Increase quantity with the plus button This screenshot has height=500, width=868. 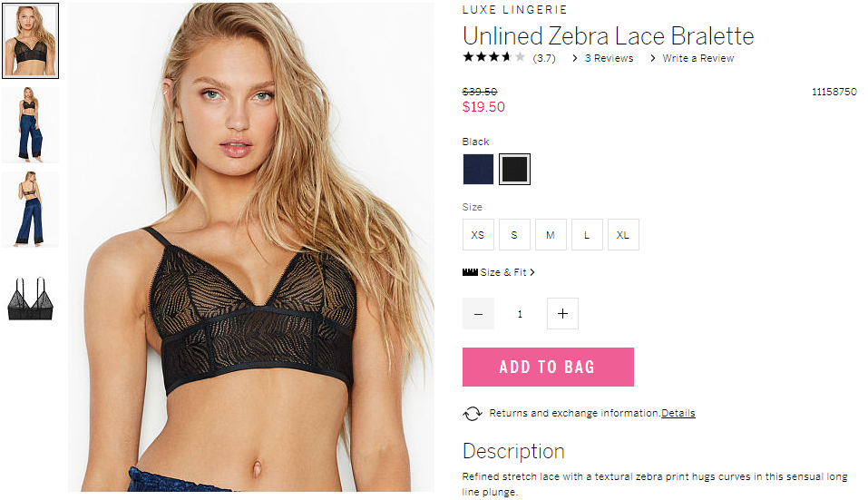562,313
